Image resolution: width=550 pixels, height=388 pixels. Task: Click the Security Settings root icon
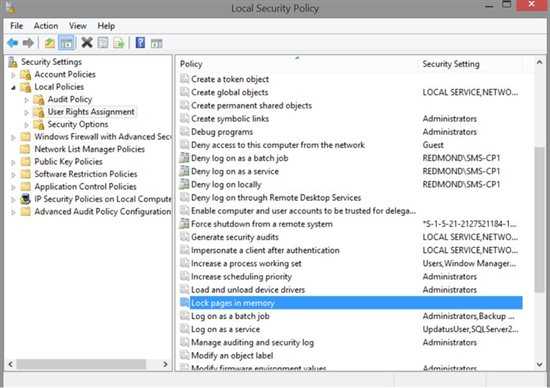point(13,62)
